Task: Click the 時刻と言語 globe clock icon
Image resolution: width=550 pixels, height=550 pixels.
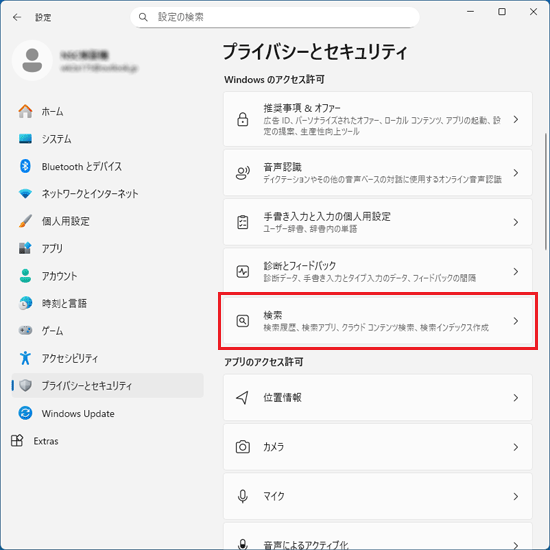Action: pyautogui.click(x=25, y=303)
